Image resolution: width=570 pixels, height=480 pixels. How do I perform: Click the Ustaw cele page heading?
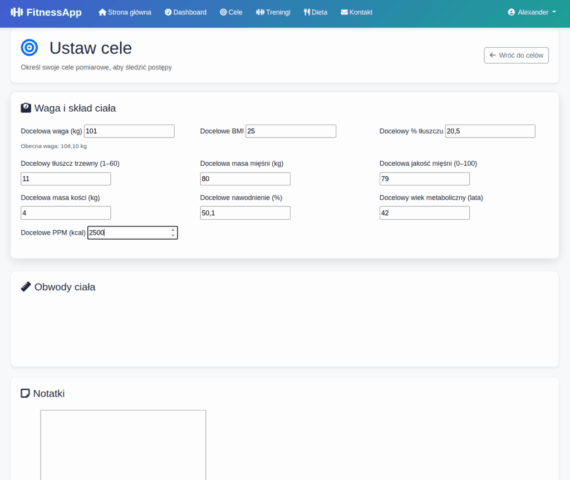[x=91, y=48]
